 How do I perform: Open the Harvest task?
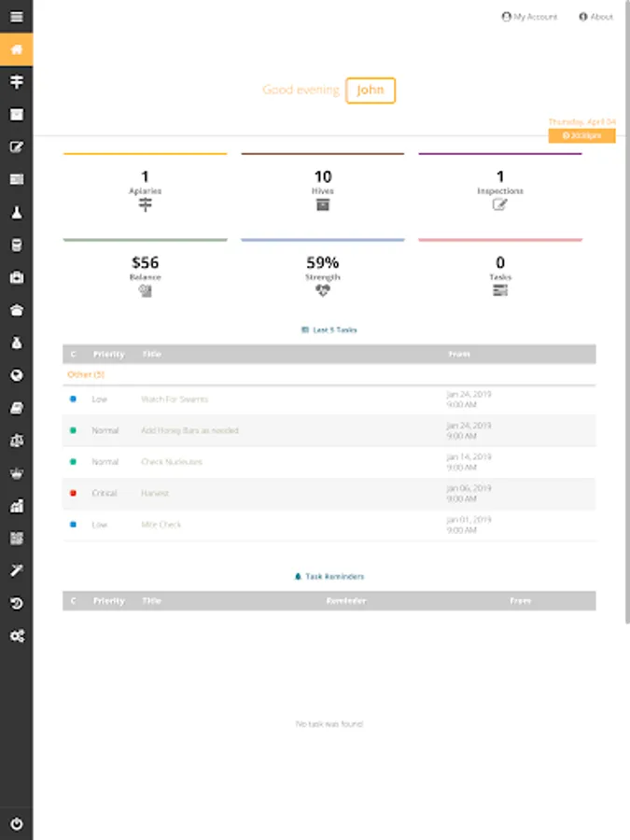155,493
